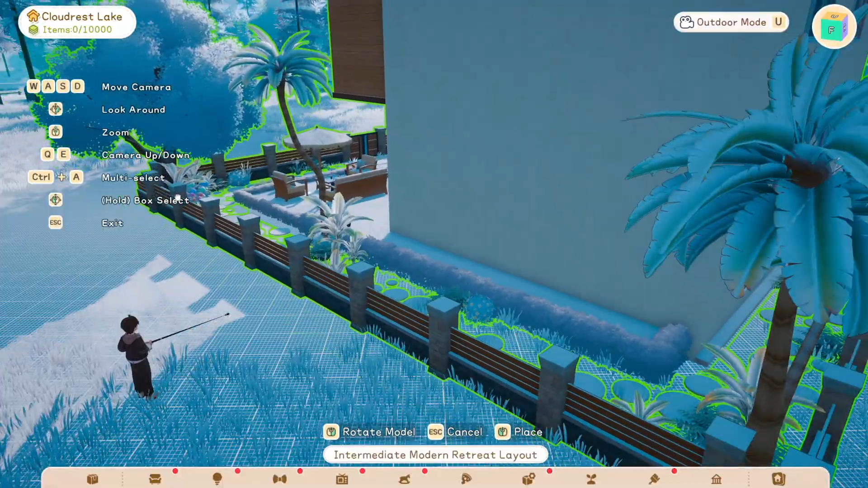Click the Exit ESC key hint
This screenshot has width=868, height=488.
click(56, 222)
